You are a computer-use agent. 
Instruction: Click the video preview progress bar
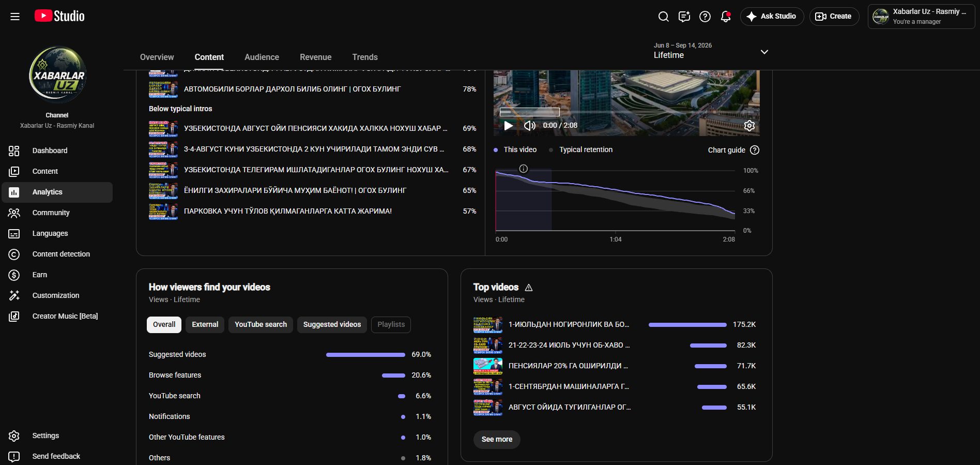point(626,112)
